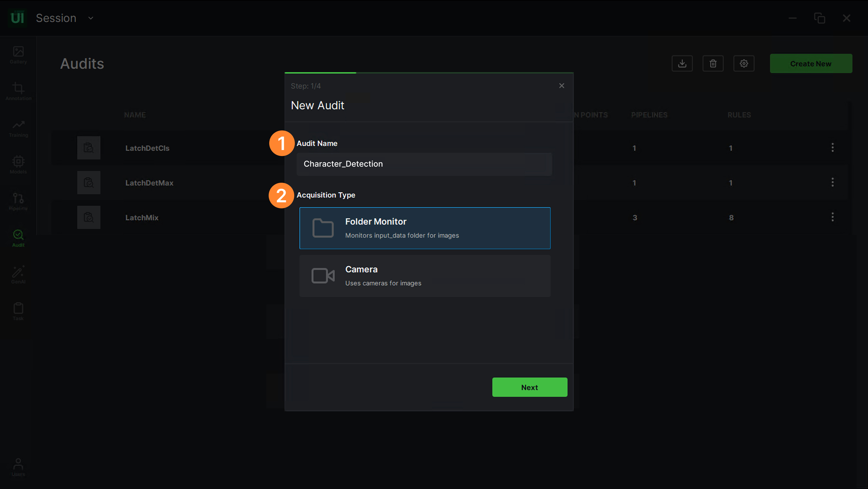Screen dimensions: 868x489
Task: Select Camera acquisition type
Action: (x=425, y=276)
